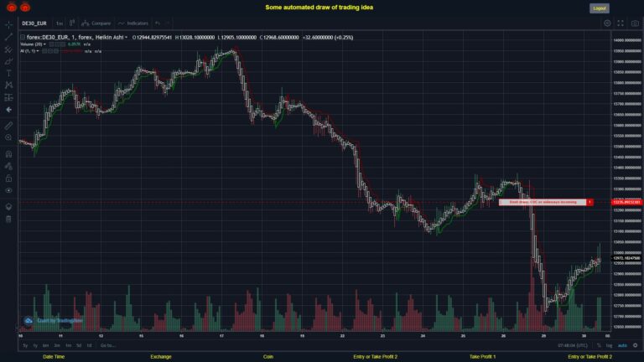Toggle the auto scale option
The image size is (644, 362).
622,345
